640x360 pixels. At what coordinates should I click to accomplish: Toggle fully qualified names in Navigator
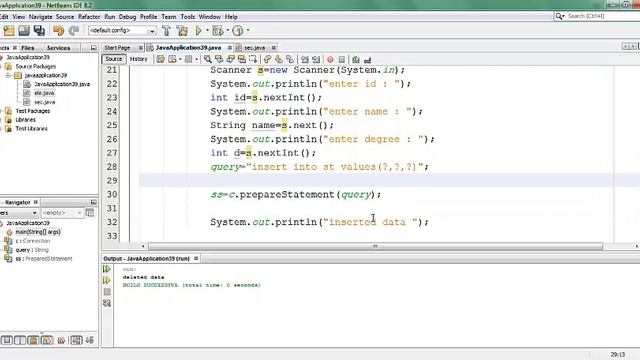click(62, 340)
